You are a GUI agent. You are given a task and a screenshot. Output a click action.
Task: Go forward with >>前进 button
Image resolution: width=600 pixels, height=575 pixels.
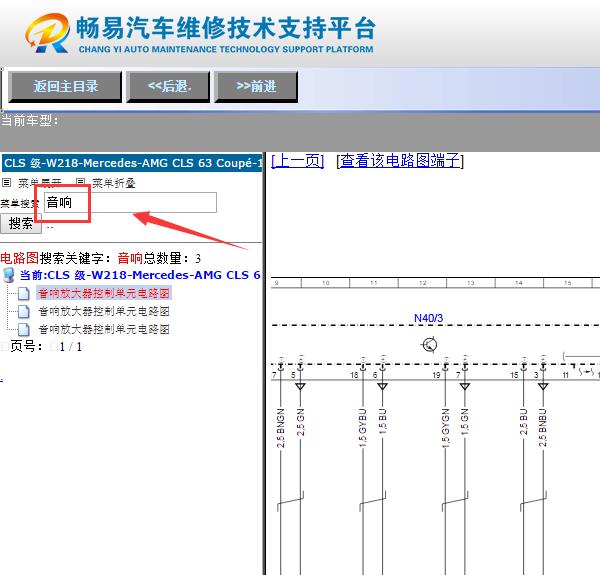coord(256,86)
